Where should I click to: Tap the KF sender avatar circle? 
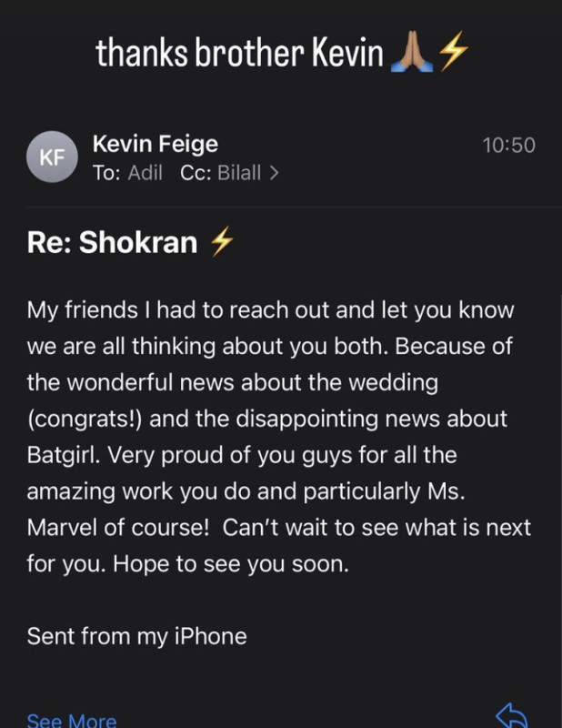point(52,157)
